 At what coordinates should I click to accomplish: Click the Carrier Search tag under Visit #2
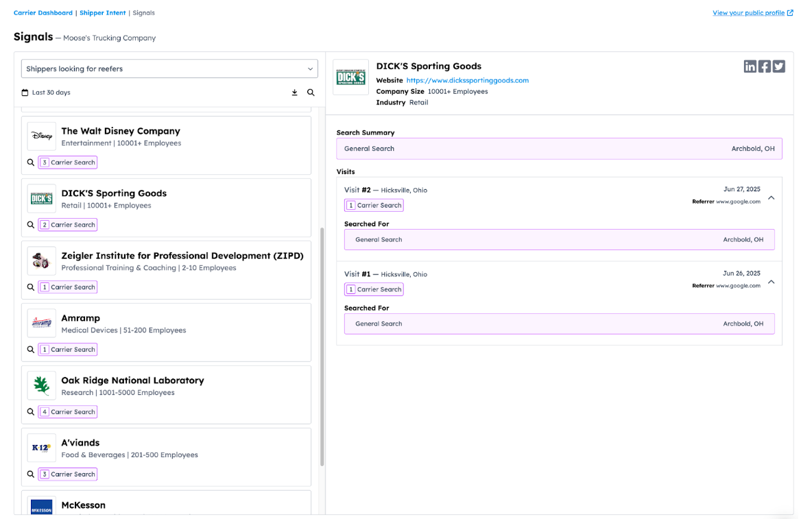[374, 206]
